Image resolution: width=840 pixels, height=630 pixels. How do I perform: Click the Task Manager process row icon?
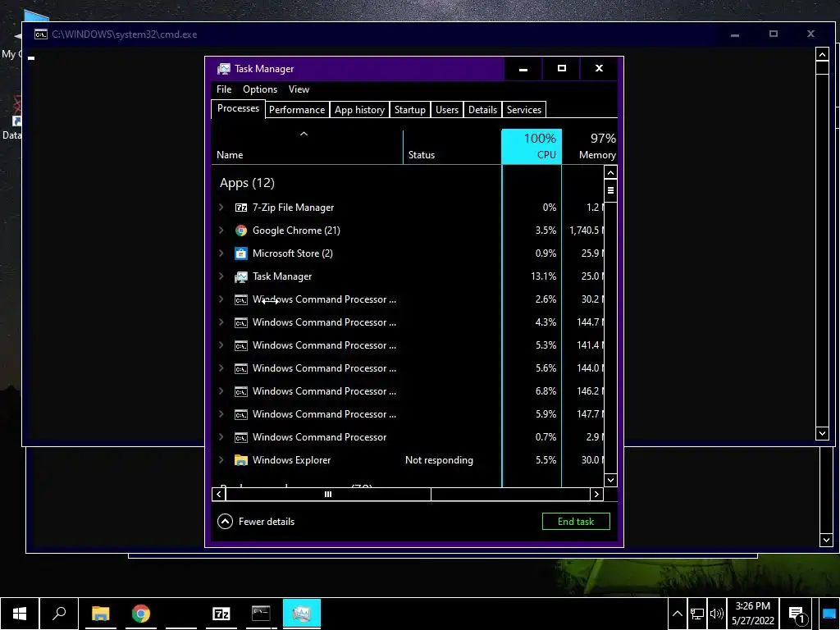tap(241, 276)
